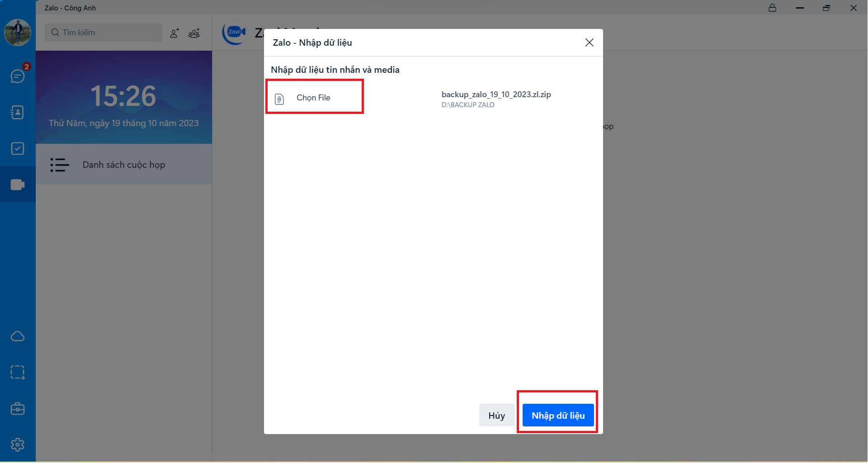Click the Nhập dữ liệu tin nhắn và media heading
The image size is (868, 463).
coord(335,70)
